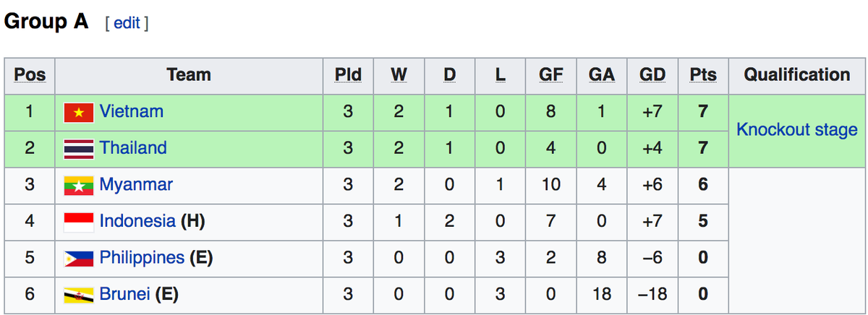This screenshot has width=868, height=315.
Task: Click the GD column header abbreviation
Action: (652, 75)
